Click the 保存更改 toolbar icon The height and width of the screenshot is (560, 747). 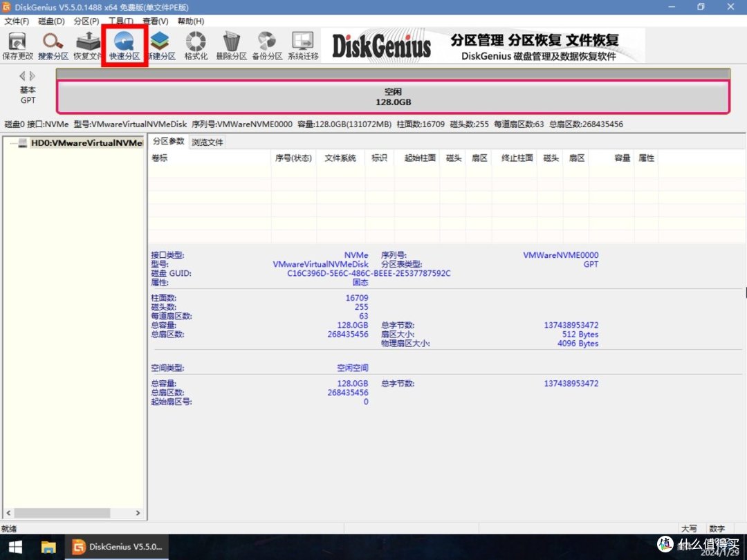17,46
